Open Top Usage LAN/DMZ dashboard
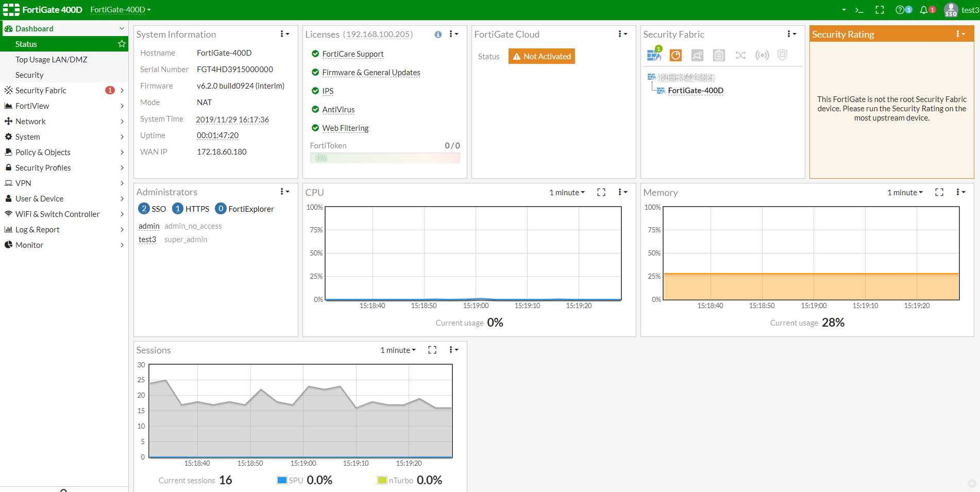 [x=52, y=59]
